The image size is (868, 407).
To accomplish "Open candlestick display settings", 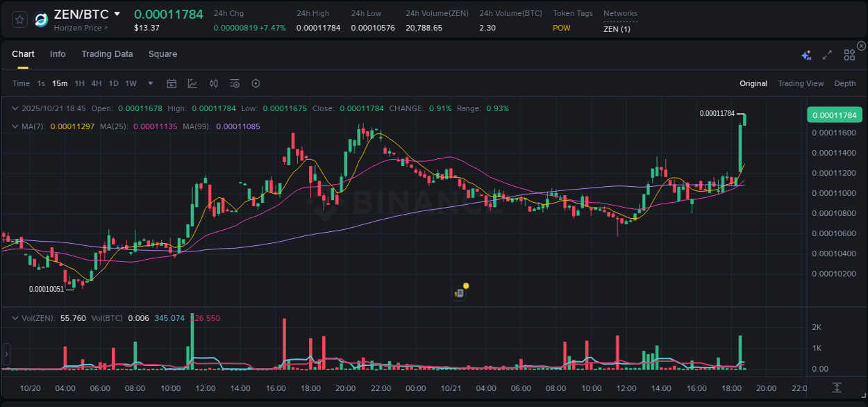I will tap(213, 83).
